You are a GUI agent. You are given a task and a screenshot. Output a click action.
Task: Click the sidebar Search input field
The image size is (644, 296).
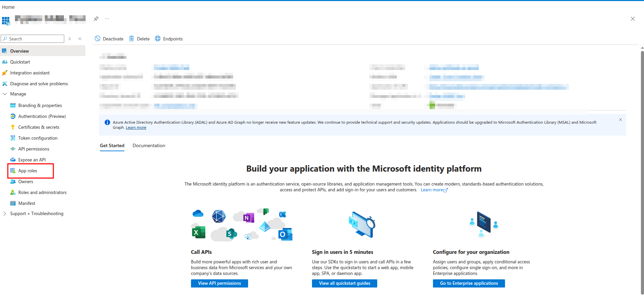(33, 39)
